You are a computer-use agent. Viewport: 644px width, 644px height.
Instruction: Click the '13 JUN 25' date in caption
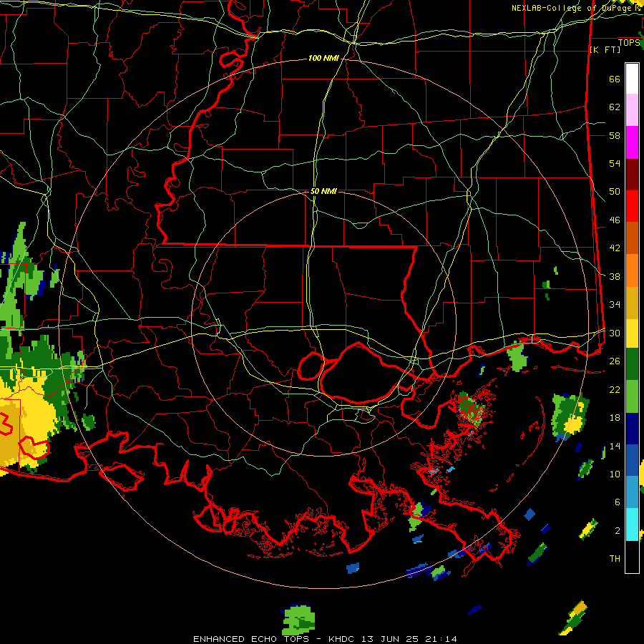click(389, 639)
